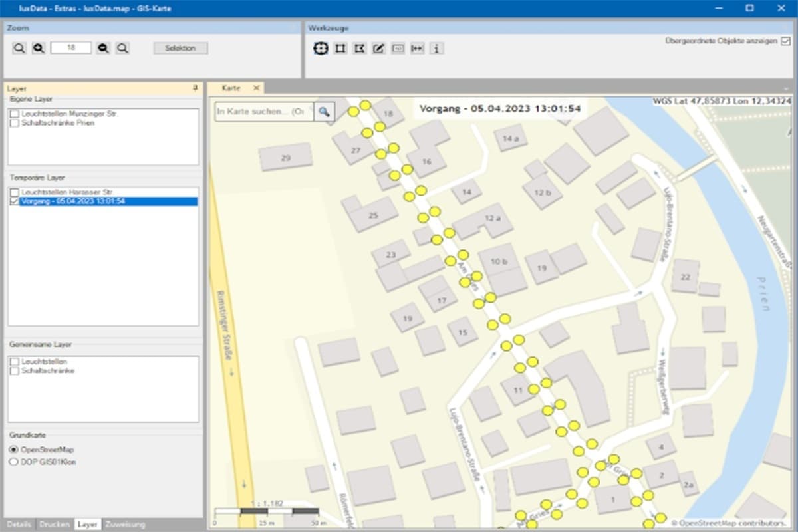Start the map search with the magnifier icon

[324, 112]
